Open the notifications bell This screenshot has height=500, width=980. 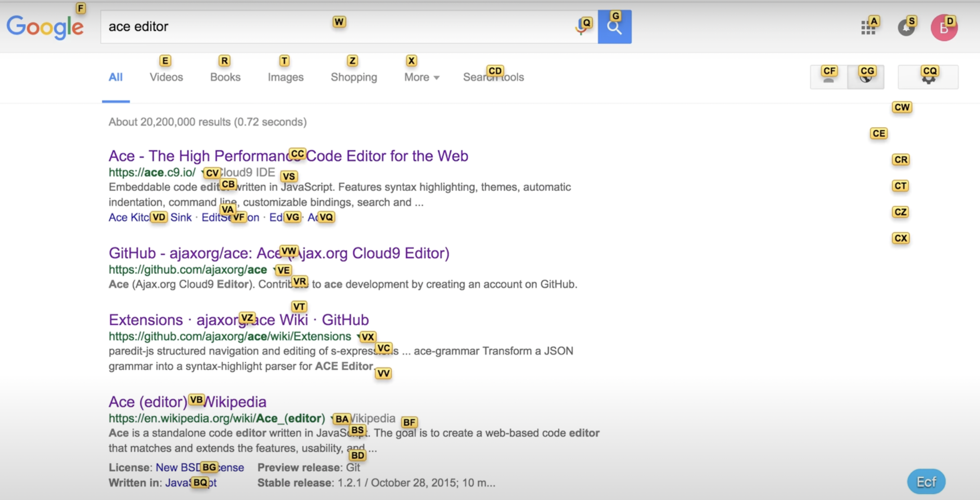906,28
